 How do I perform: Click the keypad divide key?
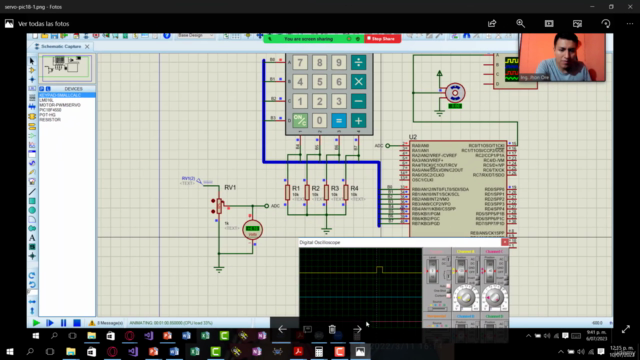pyautogui.click(x=358, y=62)
